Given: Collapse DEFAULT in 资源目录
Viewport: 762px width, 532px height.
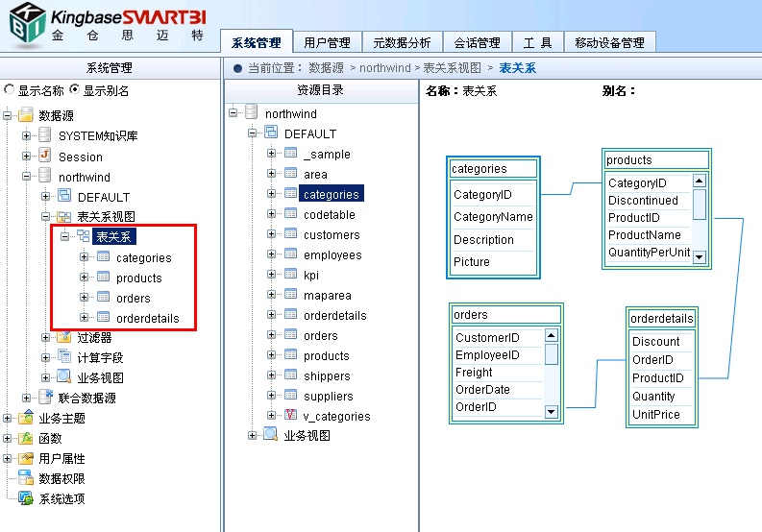Looking at the screenshot, I should point(252,133).
